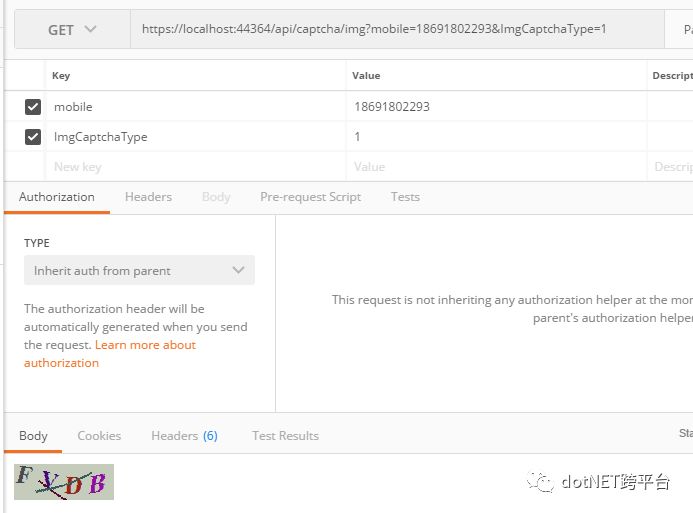Click the New key input field

point(196,167)
